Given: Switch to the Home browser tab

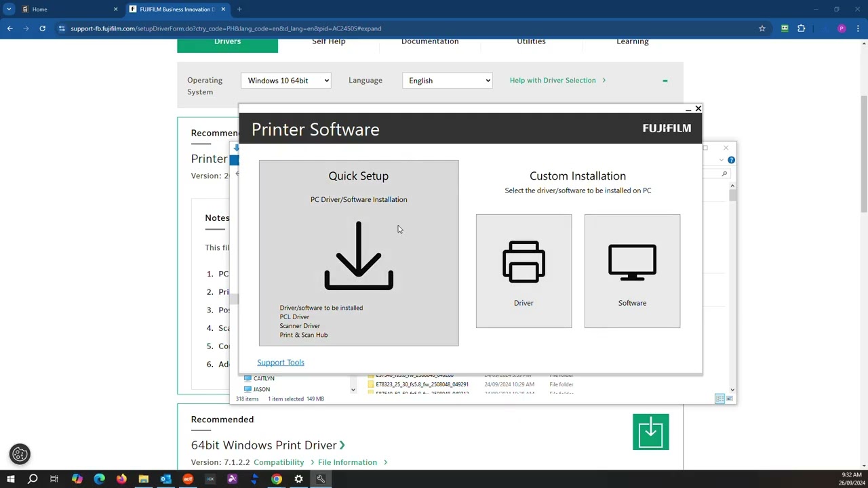Looking at the screenshot, I should coord(61,9).
